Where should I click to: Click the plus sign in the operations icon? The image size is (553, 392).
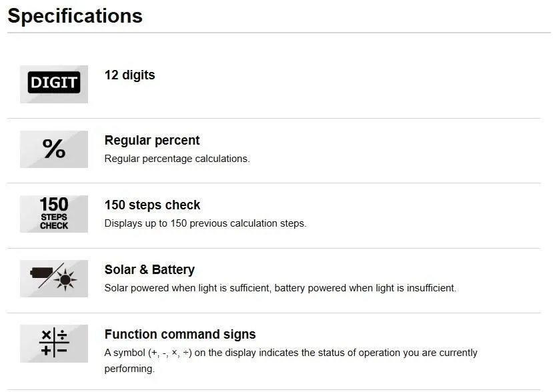click(x=46, y=351)
